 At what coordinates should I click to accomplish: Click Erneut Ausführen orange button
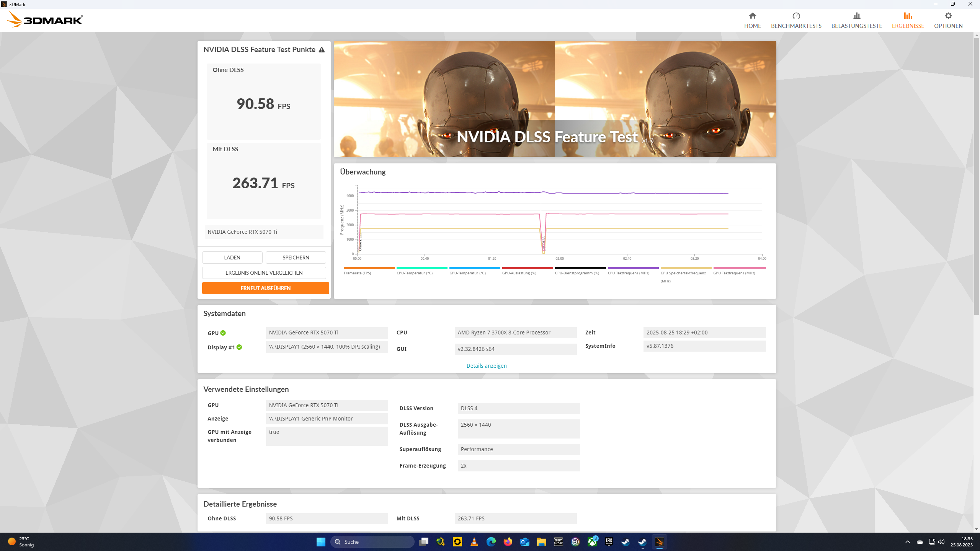click(265, 288)
